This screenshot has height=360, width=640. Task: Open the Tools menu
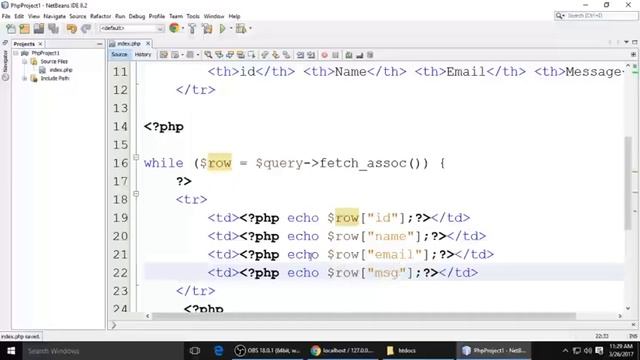(193, 16)
